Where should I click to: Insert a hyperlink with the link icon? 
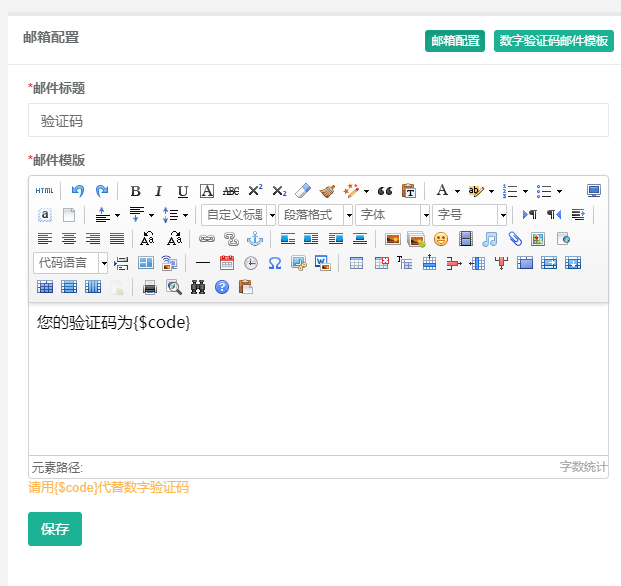pos(206,239)
